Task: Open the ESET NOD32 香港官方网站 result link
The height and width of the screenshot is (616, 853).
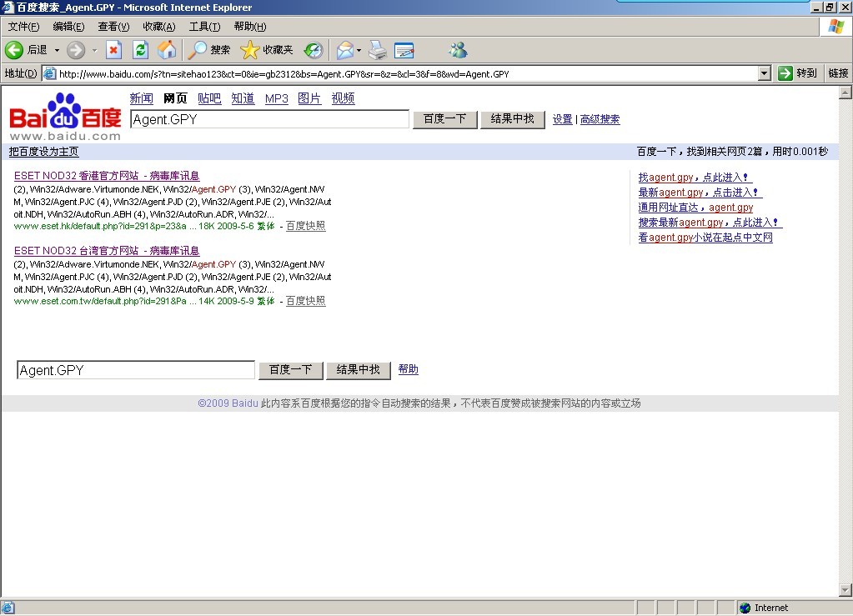Action: point(107,176)
